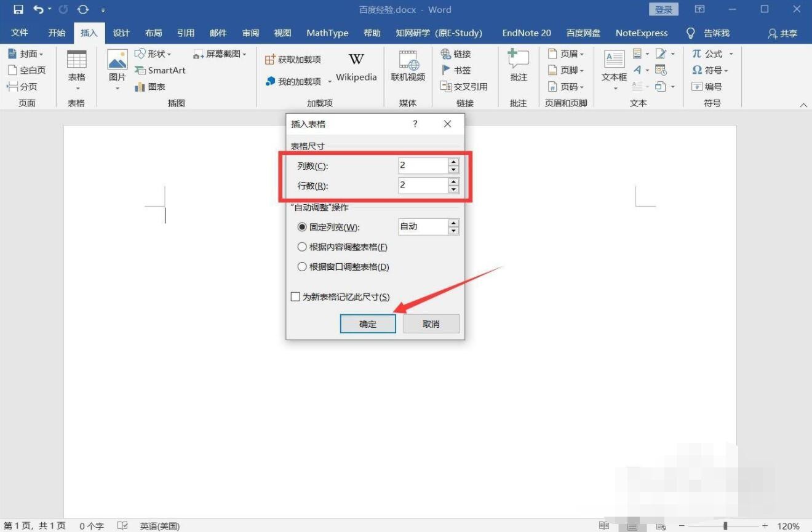Viewport: 812px width, 532px height.
Task: Click the Save icon in title bar
Action: tap(18, 9)
